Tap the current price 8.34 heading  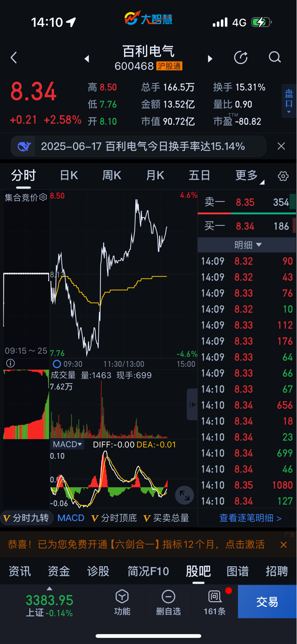[x=34, y=92]
